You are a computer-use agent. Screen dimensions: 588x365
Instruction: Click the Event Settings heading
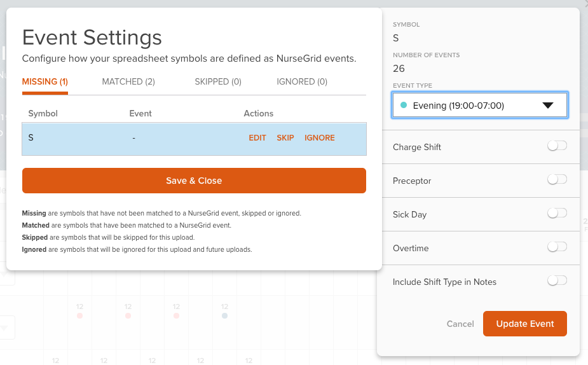[92, 37]
